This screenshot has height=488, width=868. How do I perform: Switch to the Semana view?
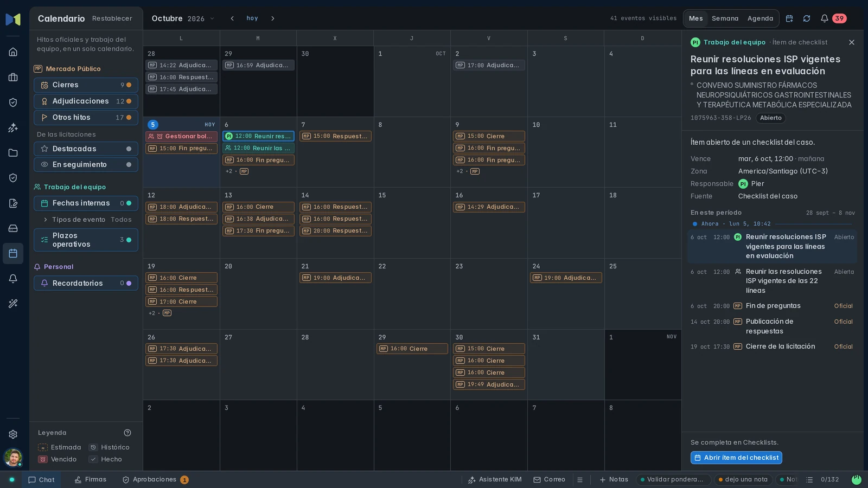point(725,18)
